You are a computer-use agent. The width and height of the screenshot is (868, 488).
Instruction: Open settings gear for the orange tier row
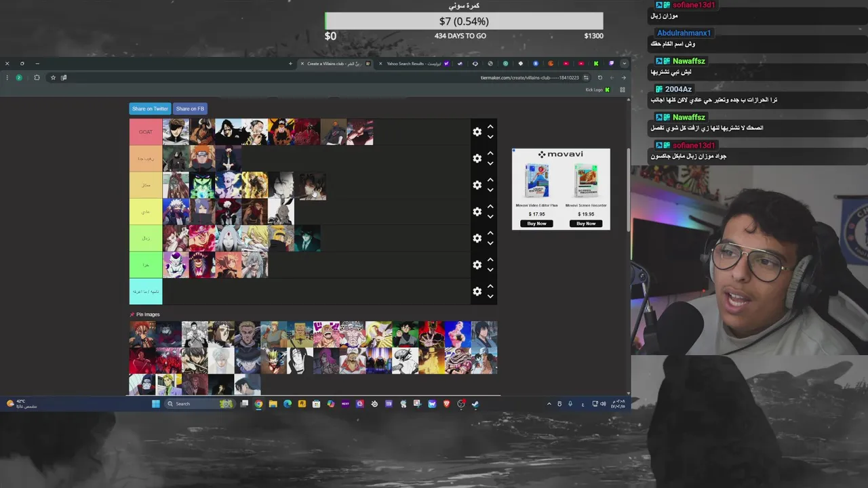point(477,159)
